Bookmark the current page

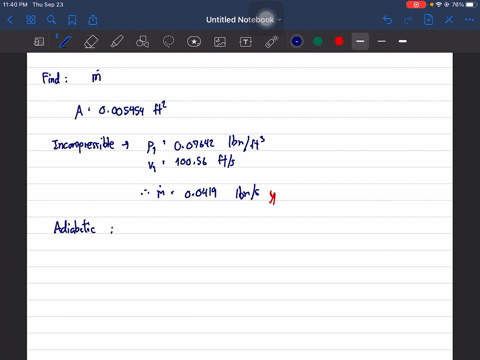(x=72, y=20)
